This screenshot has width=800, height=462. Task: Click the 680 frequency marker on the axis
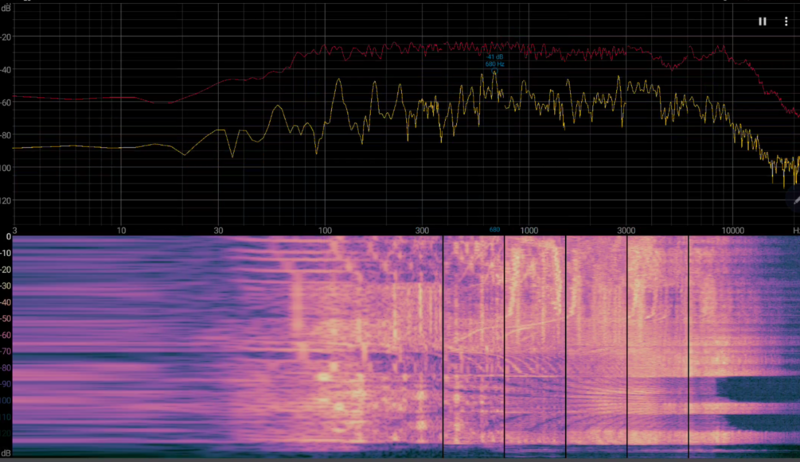pyautogui.click(x=494, y=229)
